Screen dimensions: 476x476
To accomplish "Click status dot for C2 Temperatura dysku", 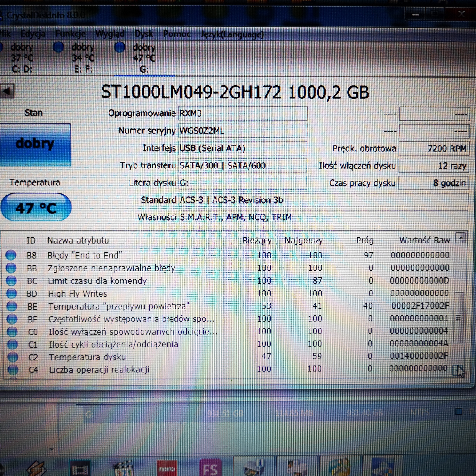I will pyautogui.click(x=13, y=357).
